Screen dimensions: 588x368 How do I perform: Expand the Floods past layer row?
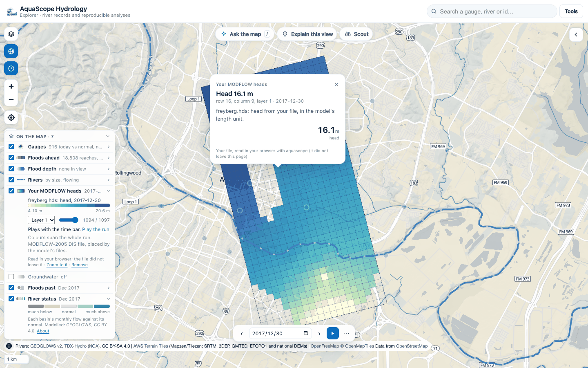[x=109, y=288]
